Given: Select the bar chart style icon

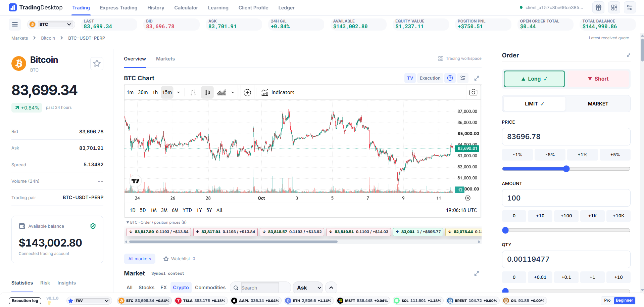Looking at the screenshot, I should [x=194, y=92].
